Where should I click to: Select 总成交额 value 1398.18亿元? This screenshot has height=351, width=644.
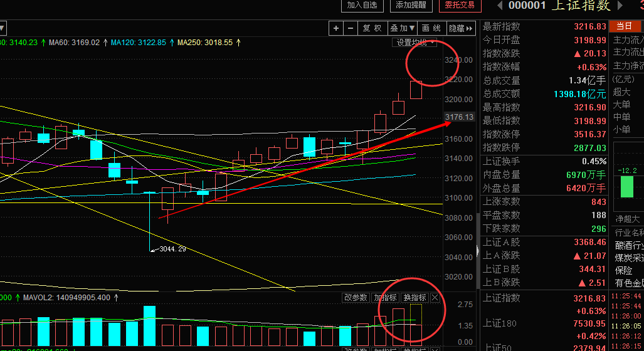pos(580,94)
